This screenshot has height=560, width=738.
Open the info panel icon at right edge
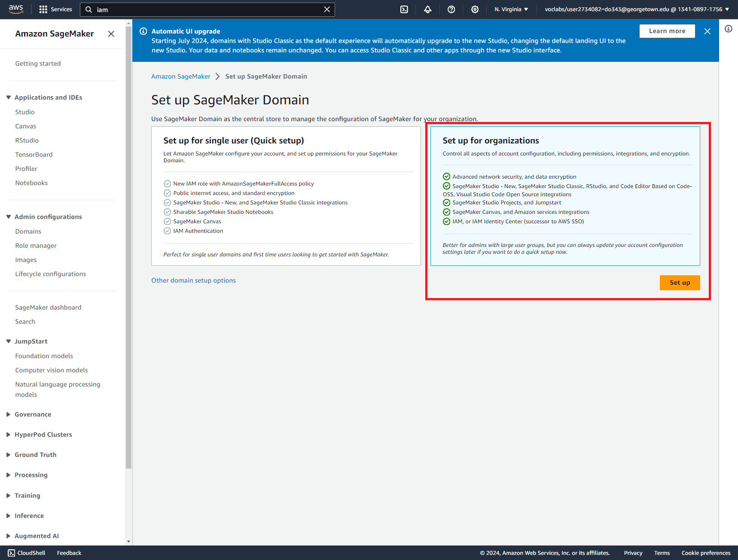729,29
